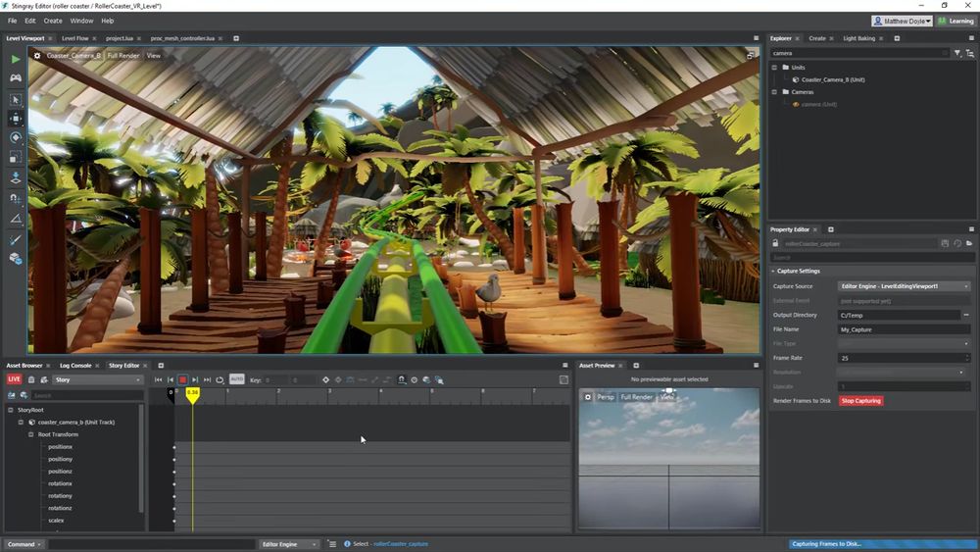Collapse the Units group in Explorer
980x552 pixels.
(x=774, y=68)
